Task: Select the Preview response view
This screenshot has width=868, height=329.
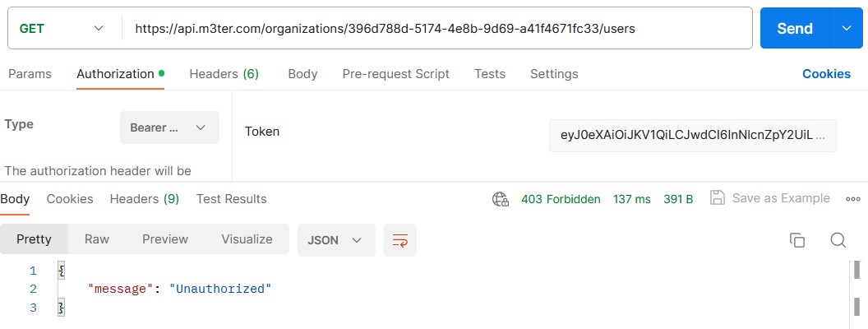Action: click(165, 239)
